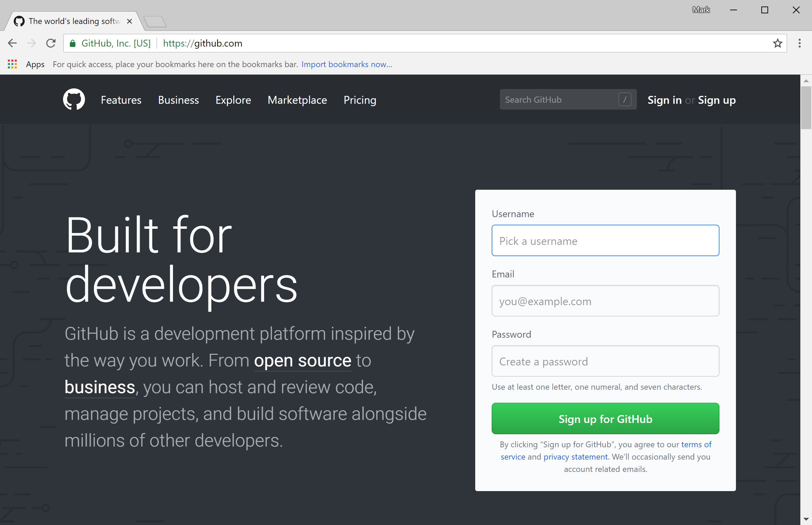Bookmark this page with the star icon
This screenshot has height=525, width=812.
[x=777, y=43]
